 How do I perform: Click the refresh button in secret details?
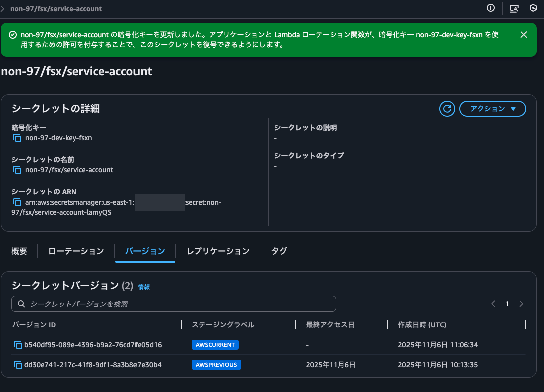447,109
